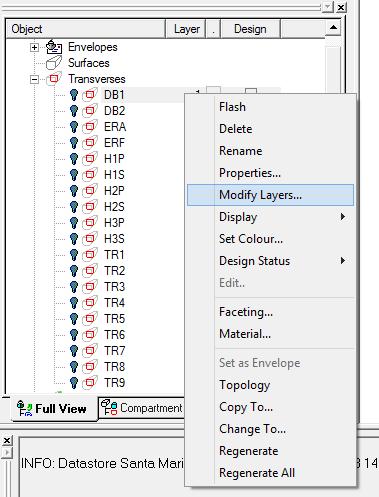Click the Envelopes folder icon

[x=54, y=47]
